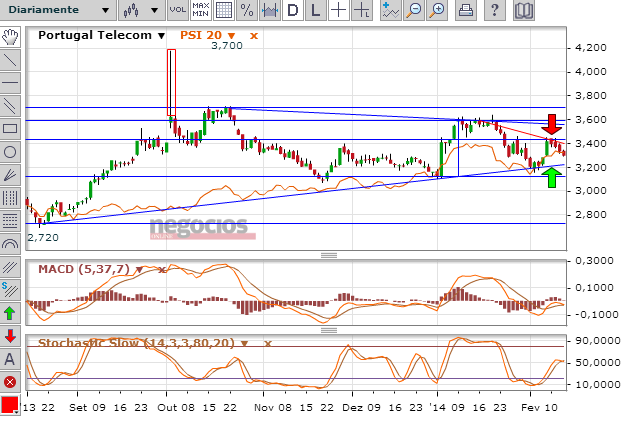
Task: Click the 3,000 price axis label
Action: 591,191
